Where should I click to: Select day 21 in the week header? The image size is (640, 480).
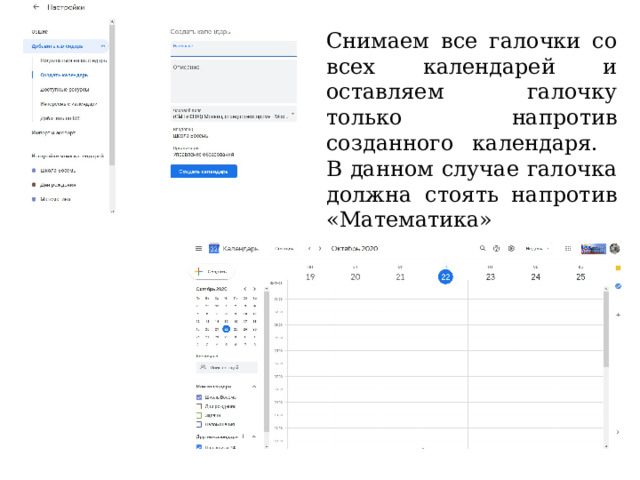[400, 277]
